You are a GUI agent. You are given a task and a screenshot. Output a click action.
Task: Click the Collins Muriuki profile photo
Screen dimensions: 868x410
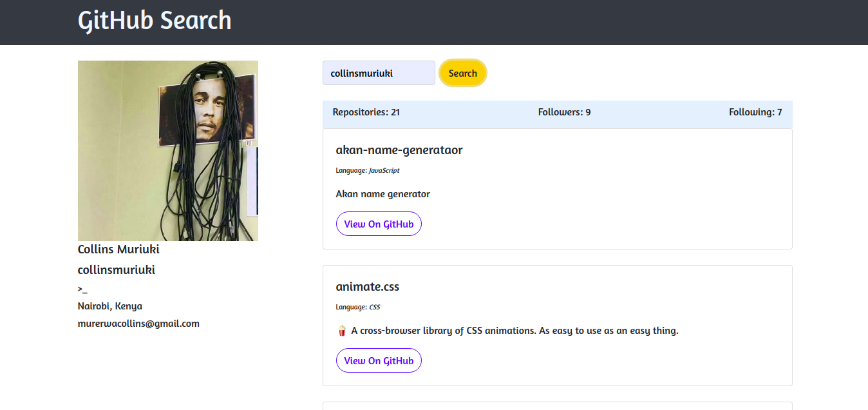pos(168,151)
